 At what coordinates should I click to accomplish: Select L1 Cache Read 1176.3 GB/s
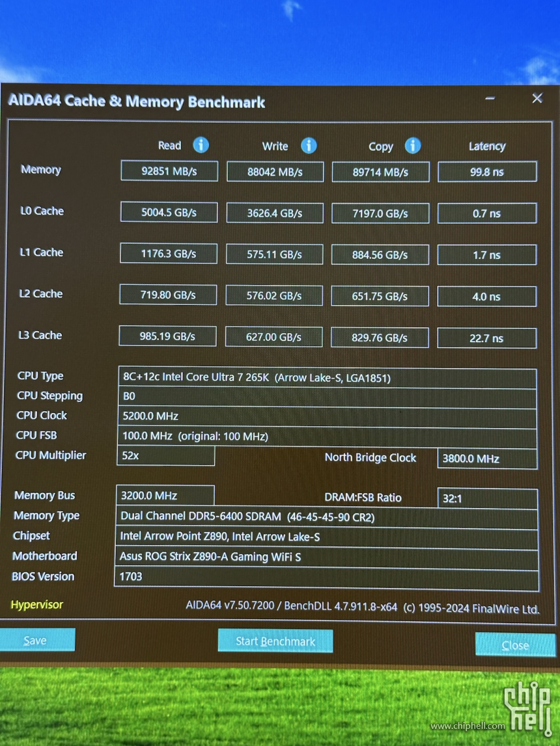(169, 253)
